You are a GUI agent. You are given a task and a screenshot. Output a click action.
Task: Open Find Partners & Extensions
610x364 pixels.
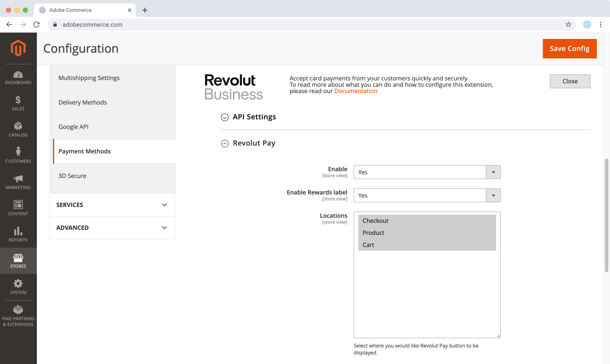click(x=18, y=316)
